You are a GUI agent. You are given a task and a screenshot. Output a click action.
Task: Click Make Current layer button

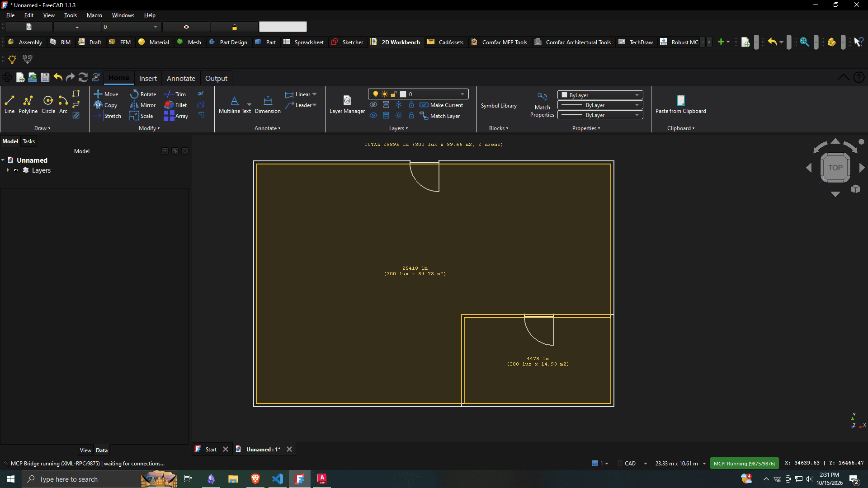coord(441,105)
